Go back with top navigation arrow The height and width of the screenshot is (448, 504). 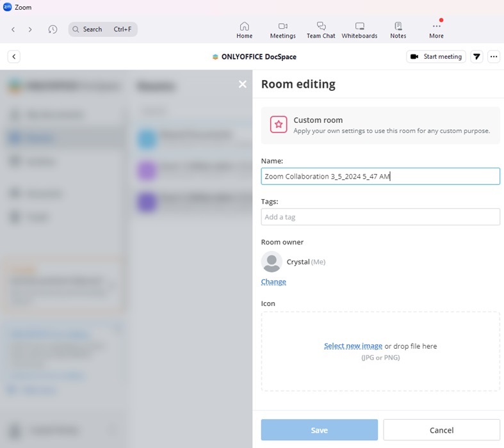pos(13,29)
